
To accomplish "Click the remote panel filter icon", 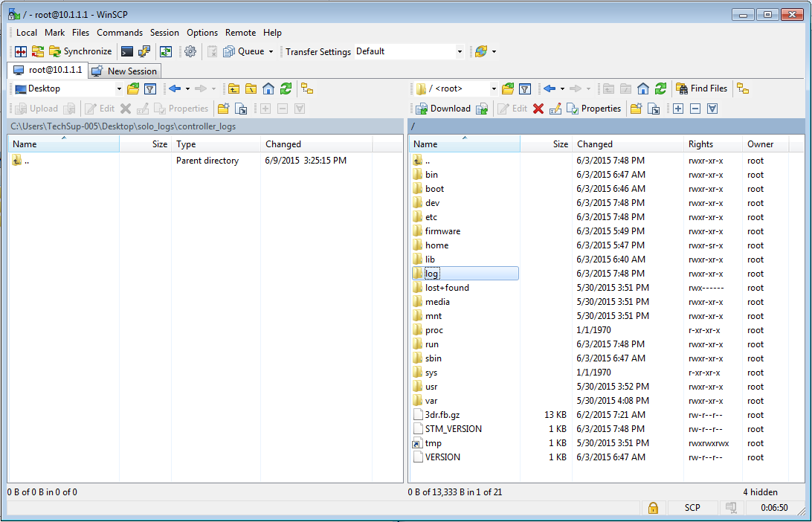I will (524, 89).
